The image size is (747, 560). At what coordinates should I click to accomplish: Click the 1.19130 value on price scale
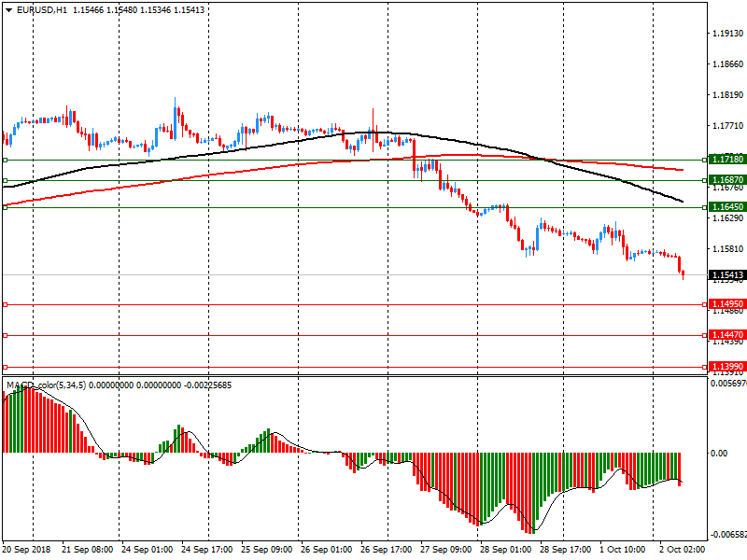726,34
